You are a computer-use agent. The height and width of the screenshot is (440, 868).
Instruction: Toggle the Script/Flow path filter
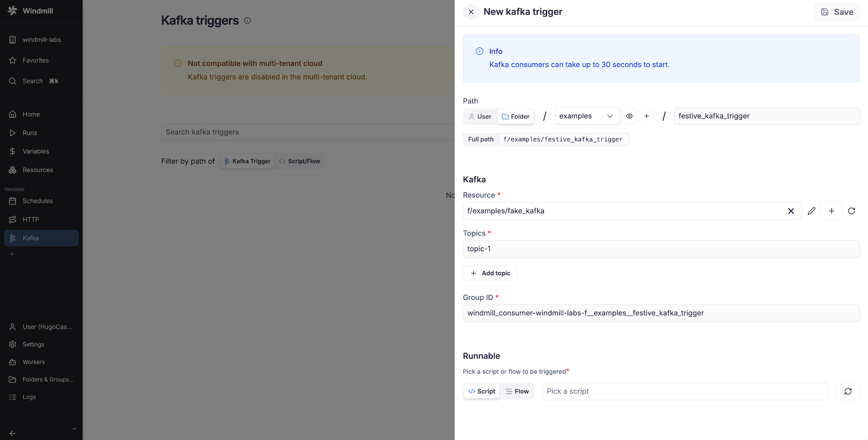click(x=300, y=161)
